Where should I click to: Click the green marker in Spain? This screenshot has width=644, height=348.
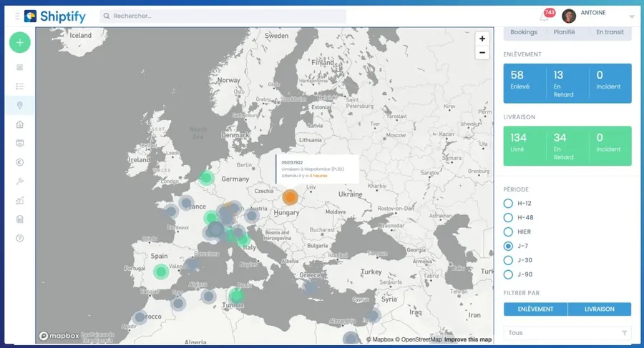(161, 272)
